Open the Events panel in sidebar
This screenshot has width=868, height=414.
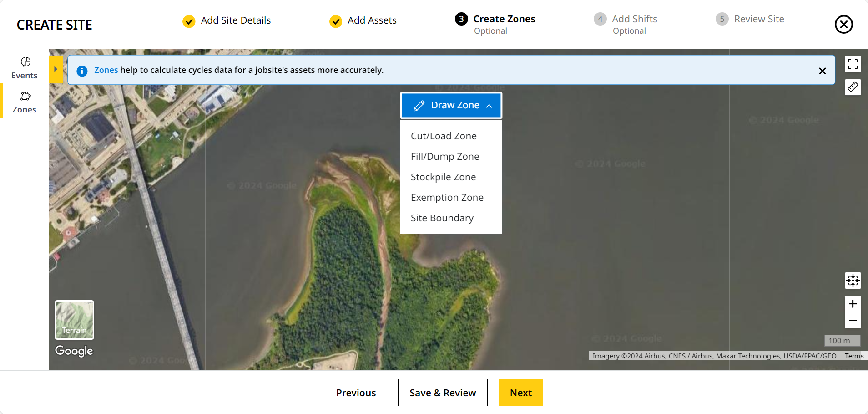(25, 68)
